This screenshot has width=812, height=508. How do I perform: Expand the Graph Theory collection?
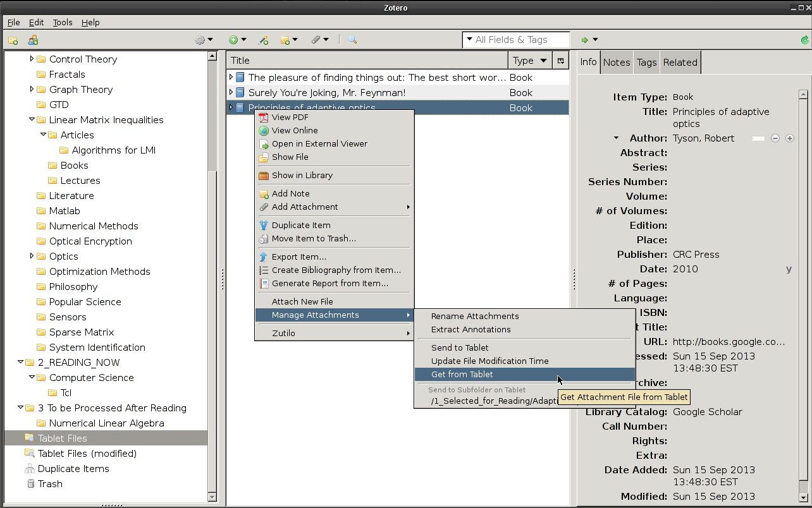pos(32,90)
